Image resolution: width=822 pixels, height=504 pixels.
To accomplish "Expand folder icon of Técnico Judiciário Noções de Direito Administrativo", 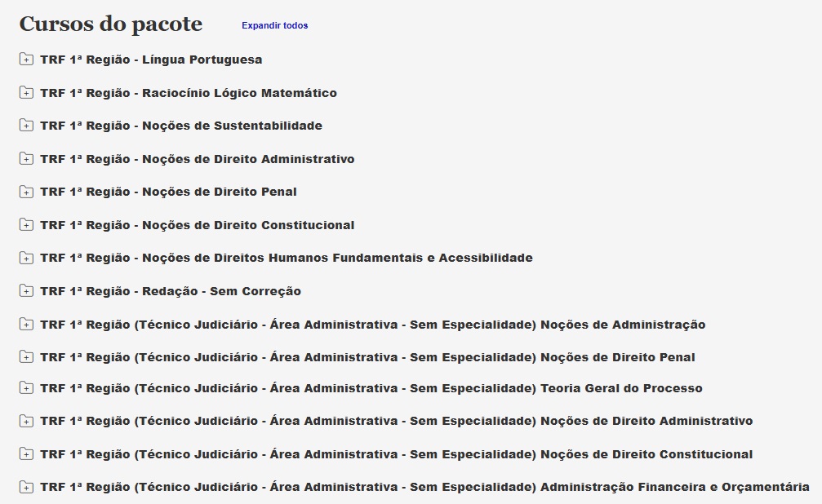I will pyautogui.click(x=26, y=421).
